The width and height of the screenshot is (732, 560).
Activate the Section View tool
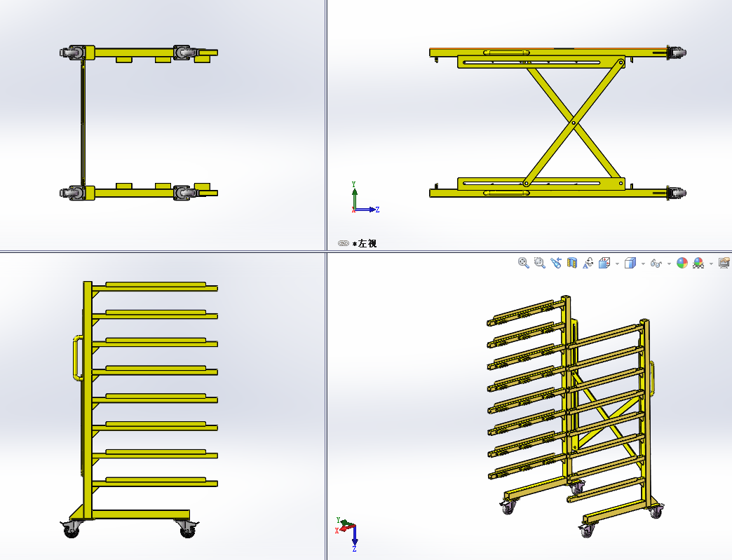571,263
